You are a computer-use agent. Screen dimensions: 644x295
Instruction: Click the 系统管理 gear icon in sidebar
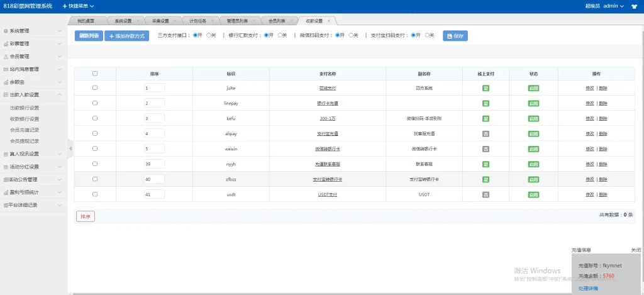click(x=6, y=31)
